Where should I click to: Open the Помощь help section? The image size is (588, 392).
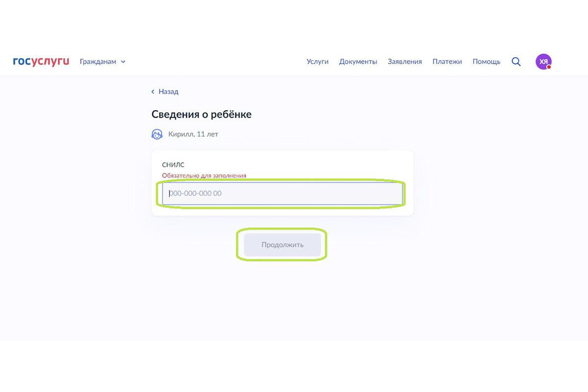point(486,62)
